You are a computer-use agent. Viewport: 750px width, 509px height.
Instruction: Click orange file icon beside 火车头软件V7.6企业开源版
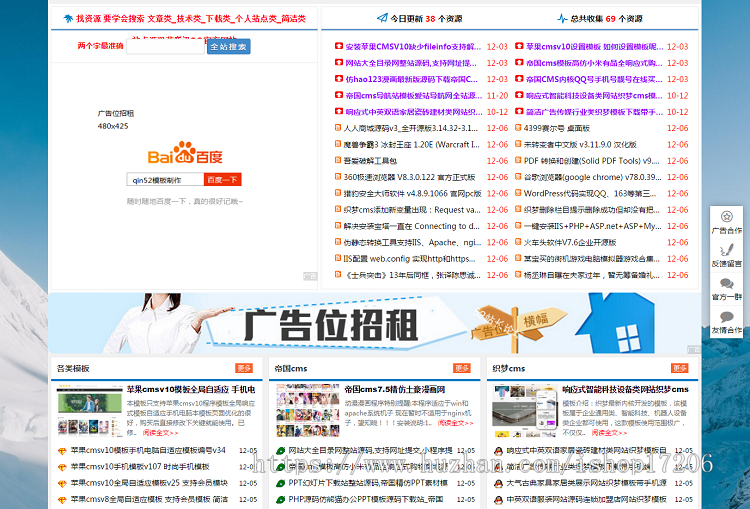tap(518, 242)
